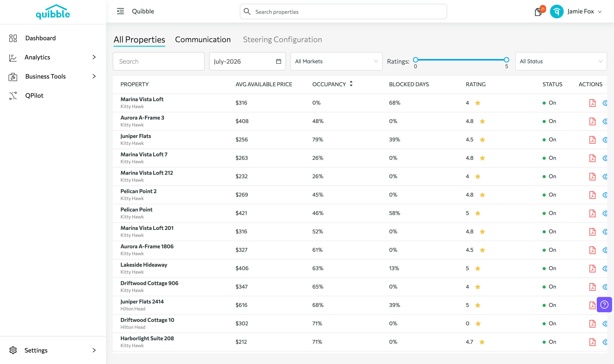Screen dimensions: 614x364
Task: Click the purple help question-mark button
Action: (x=604, y=305)
